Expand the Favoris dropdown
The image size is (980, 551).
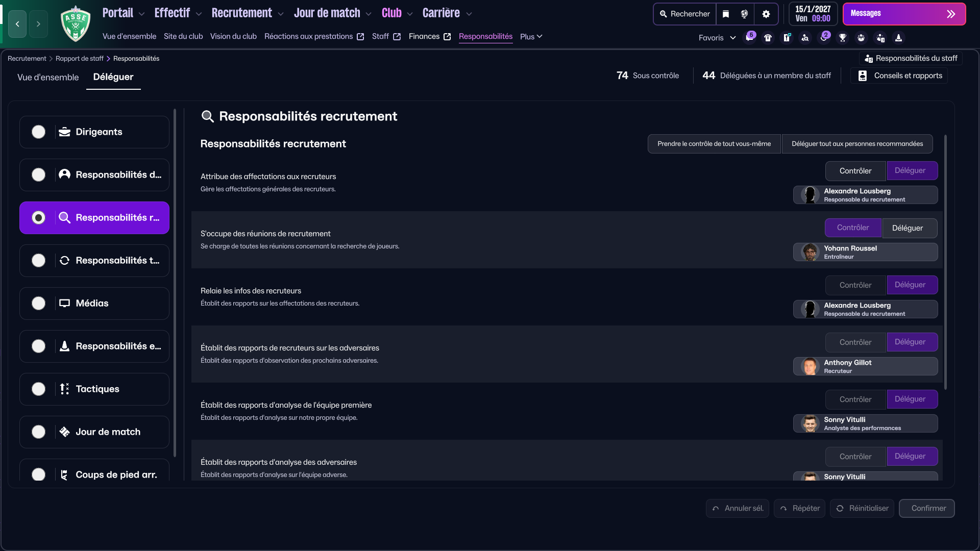[717, 38]
